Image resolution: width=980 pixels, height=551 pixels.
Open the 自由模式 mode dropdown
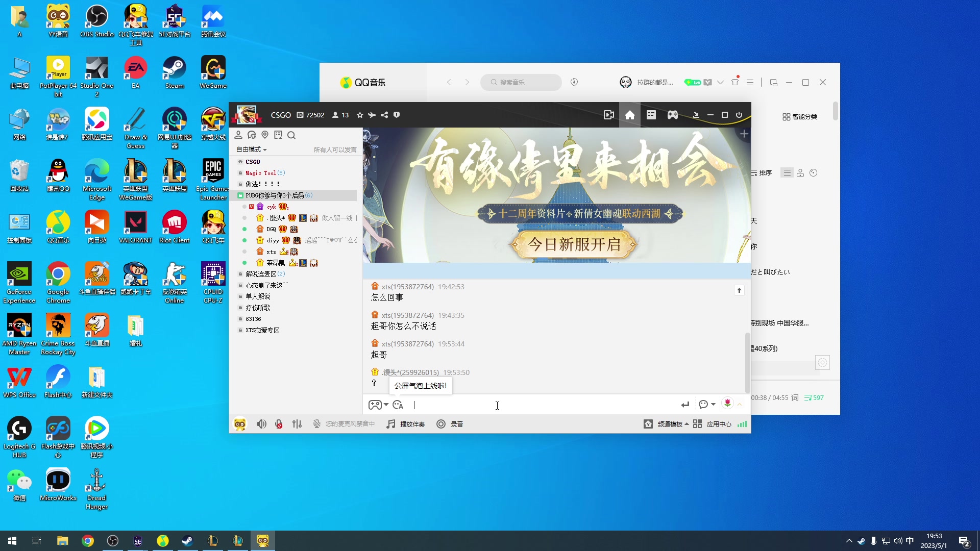[251, 149]
